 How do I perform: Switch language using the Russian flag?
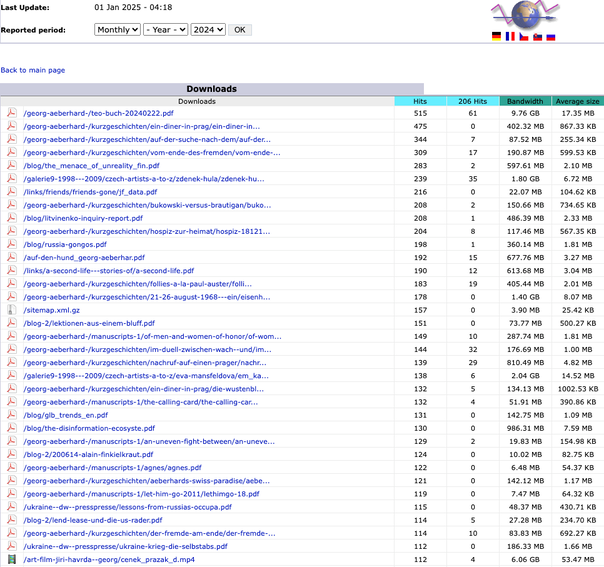tap(551, 37)
